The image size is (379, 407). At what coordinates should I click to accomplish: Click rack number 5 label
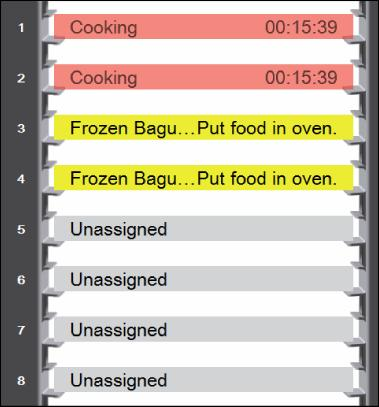pos(21,229)
